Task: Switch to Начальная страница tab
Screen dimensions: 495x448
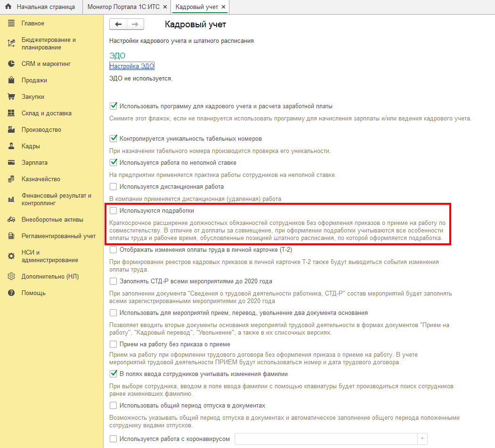Action: (x=41, y=7)
